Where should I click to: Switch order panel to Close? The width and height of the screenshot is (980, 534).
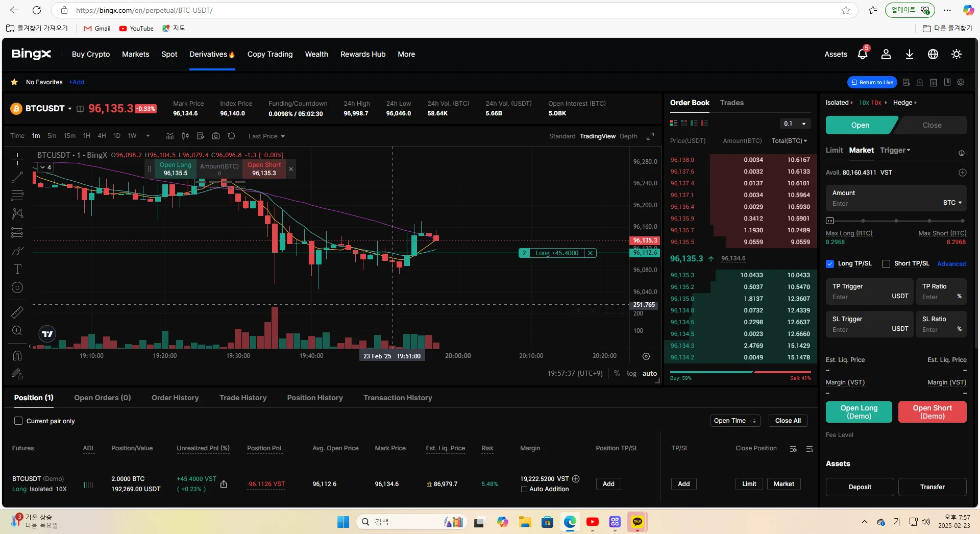point(932,125)
